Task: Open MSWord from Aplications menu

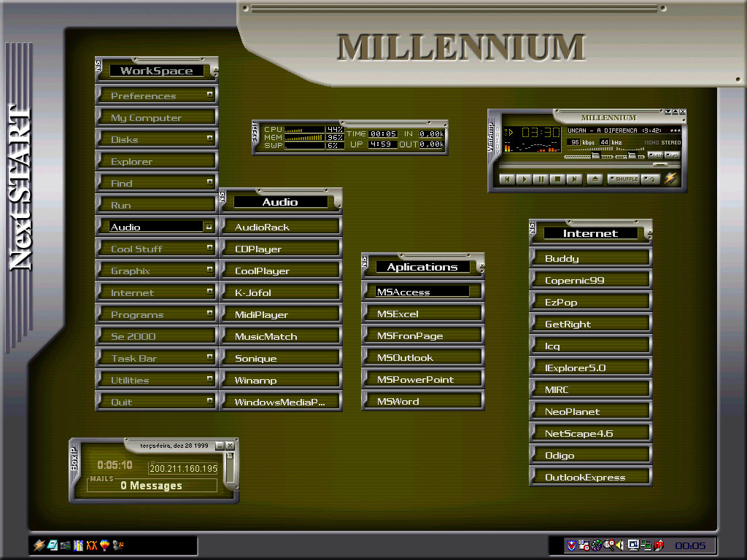Action: click(423, 402)
